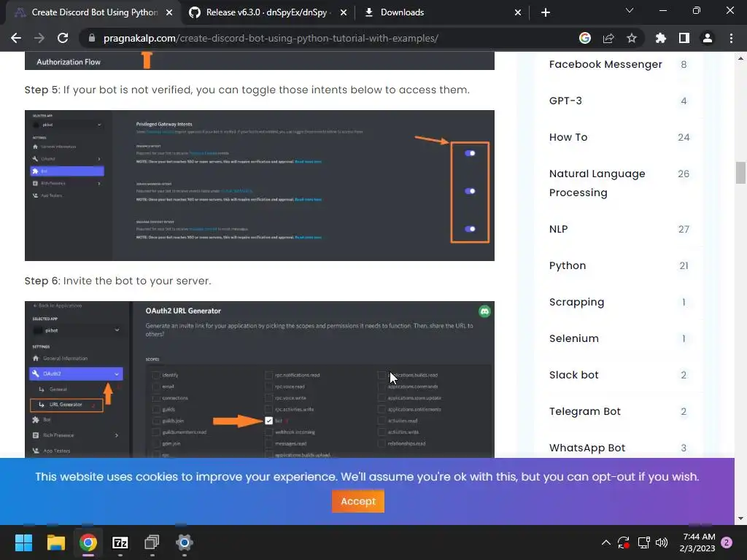Open the gear app in taskbar
Image resolution: width=747 pixels, height=560 pixels.
[185, 542]
